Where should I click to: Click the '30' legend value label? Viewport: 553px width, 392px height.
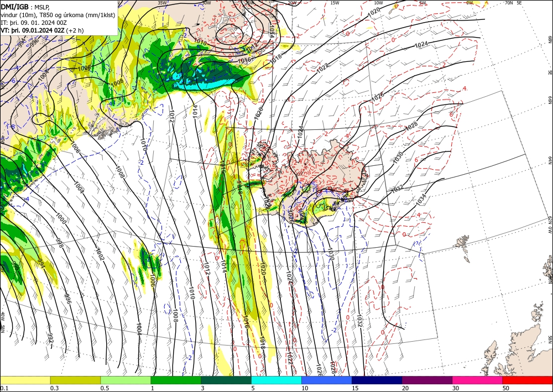point(455,388)
